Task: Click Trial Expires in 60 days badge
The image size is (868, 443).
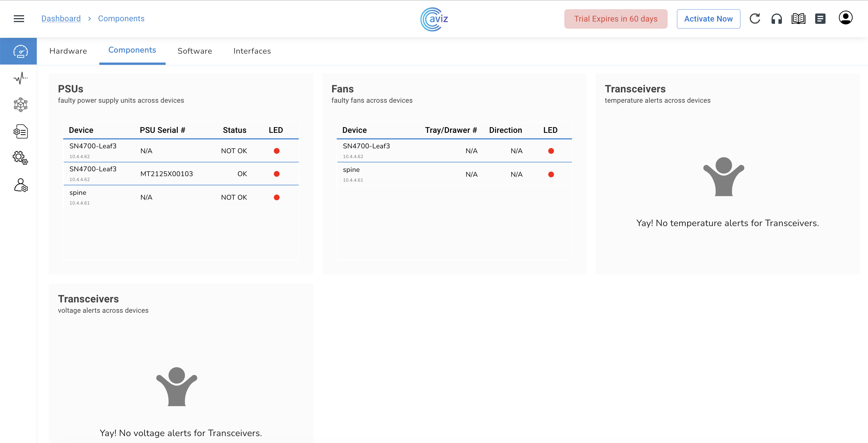Action: 616,19
